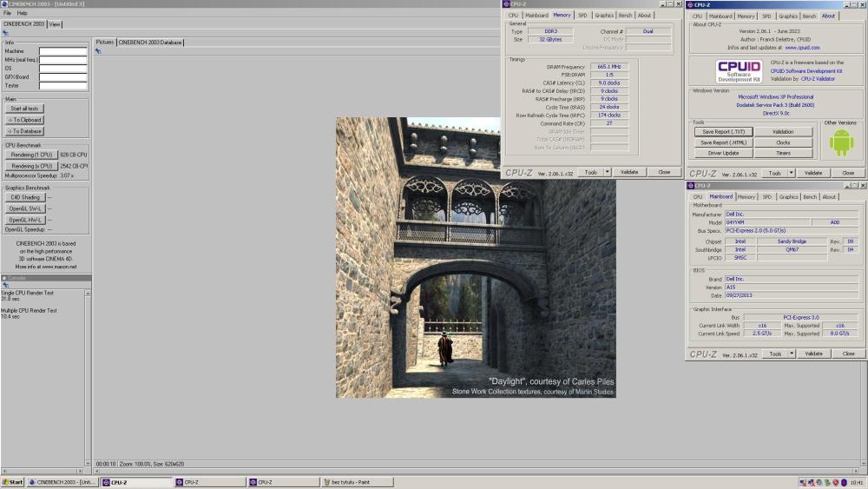
Task: Click the QM67 southbridge value
Action: (792, 250)
